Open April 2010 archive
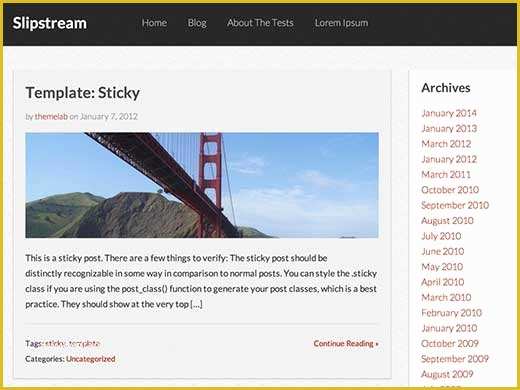520x390 pixels. (443, 282)
